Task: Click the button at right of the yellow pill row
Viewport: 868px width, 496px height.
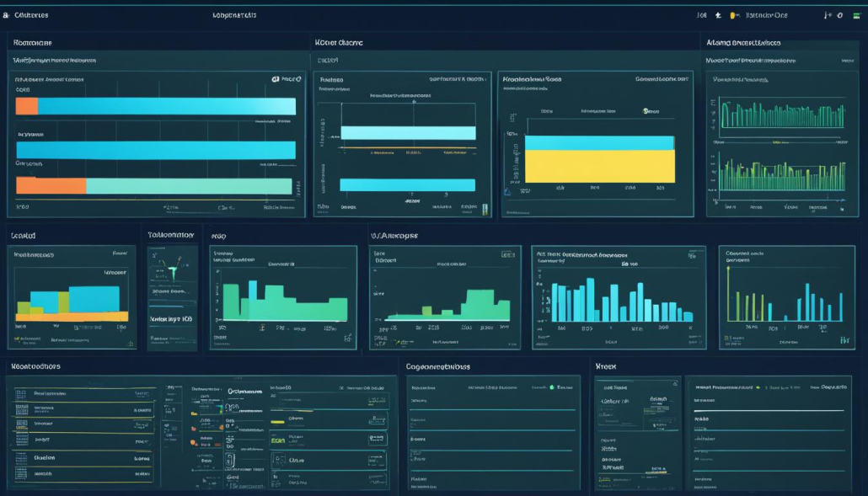Action: (x=377, y=421)
